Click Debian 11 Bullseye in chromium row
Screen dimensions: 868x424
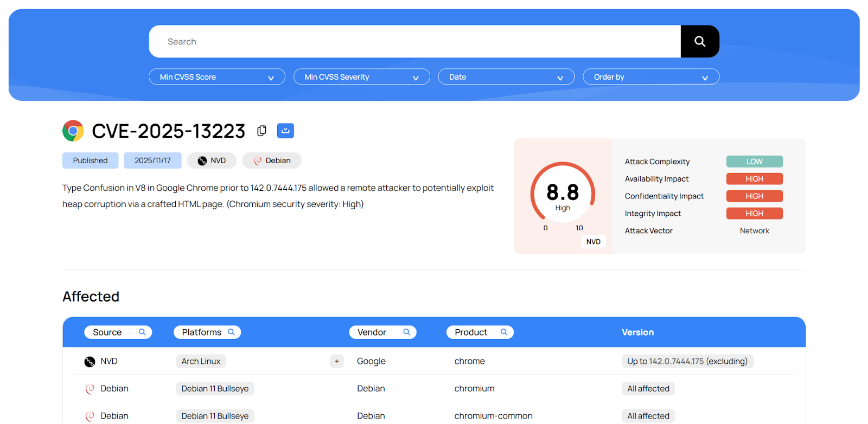click(x=215, y=389)
